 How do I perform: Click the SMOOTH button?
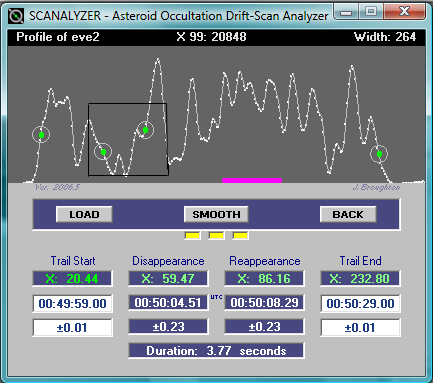(216, 214)
